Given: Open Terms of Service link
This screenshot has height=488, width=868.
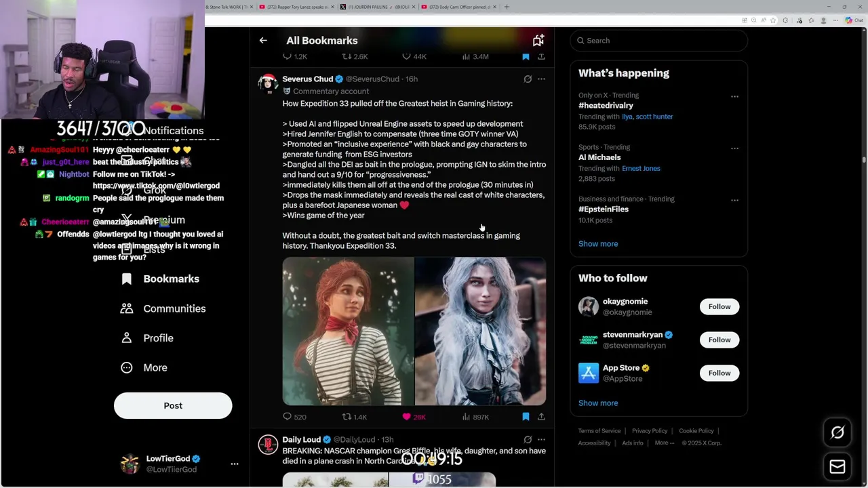Looking at the screenshot, I should pyautogui.click(x=599, y=431).
